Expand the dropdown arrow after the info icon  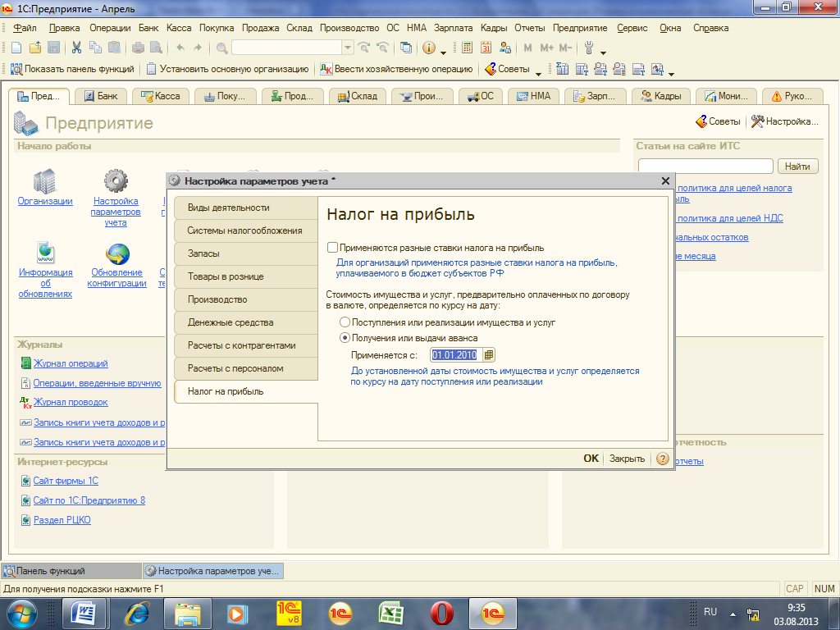click(x=443, y=52)
